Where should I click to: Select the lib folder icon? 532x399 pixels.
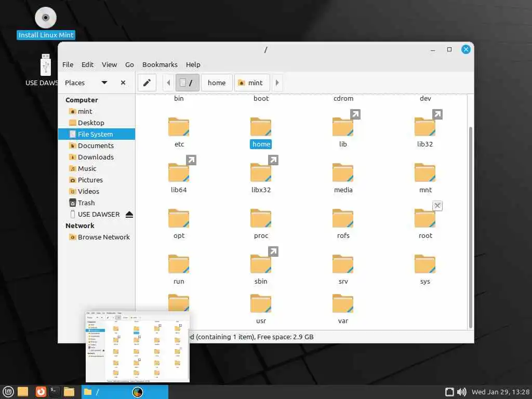click(343, 127)
